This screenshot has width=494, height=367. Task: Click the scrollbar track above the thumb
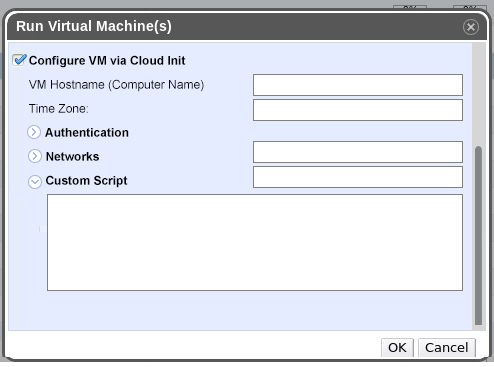(478, 94)
